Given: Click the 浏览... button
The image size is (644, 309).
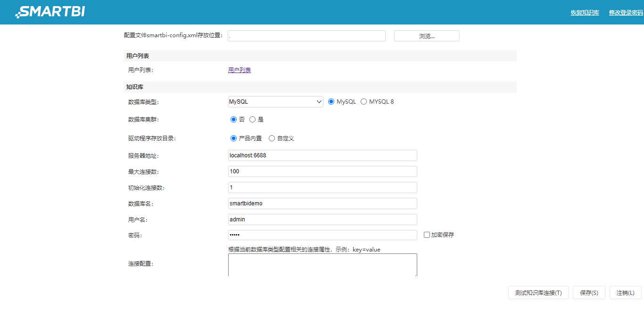Looking at the screenshot, I should pyautogui.click(x=427, y=36).
